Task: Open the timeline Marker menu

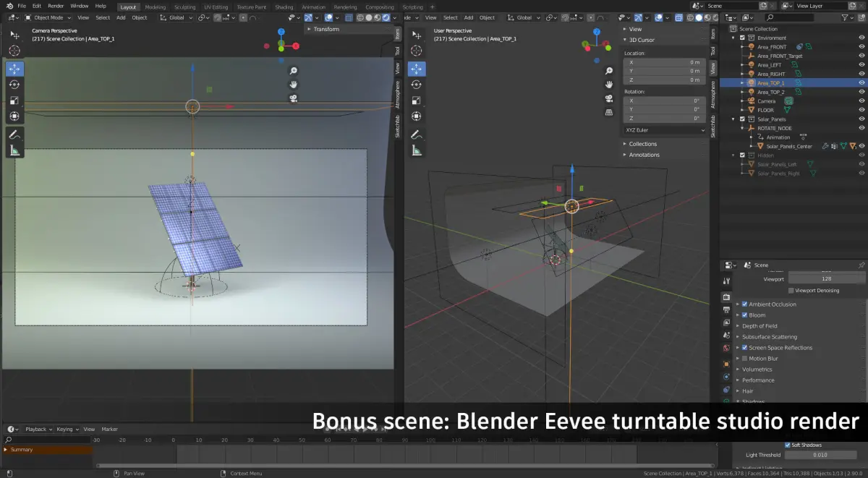Action: [109, 429]
